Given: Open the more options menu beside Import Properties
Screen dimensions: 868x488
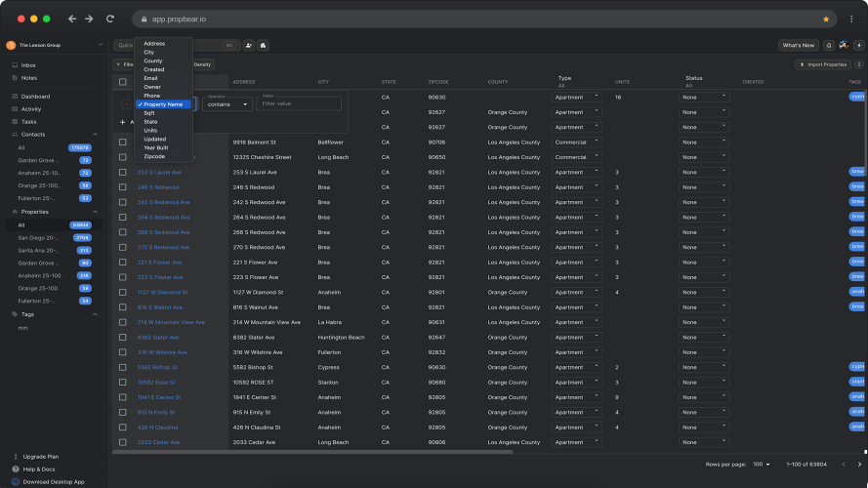Looking at the screenshot, I should (x=859, y=64).
